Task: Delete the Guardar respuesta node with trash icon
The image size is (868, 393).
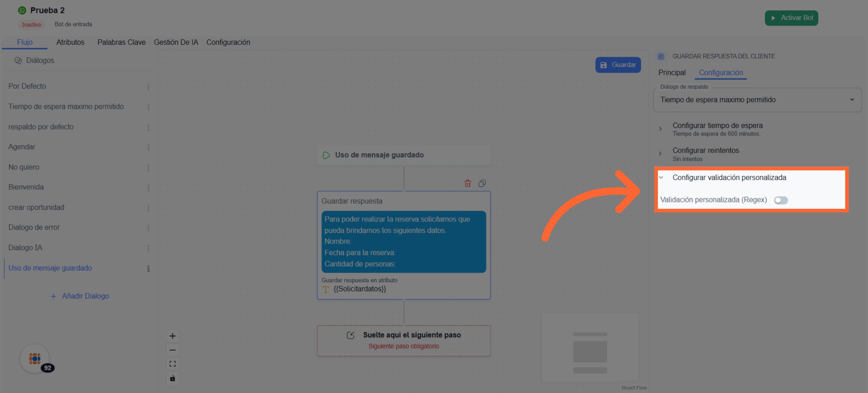Action: pos(467,183)
